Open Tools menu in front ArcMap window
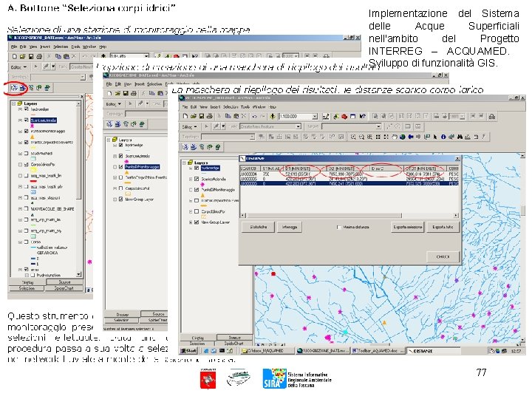The height and width of the screenshot is (399, 532). (245, 107)
